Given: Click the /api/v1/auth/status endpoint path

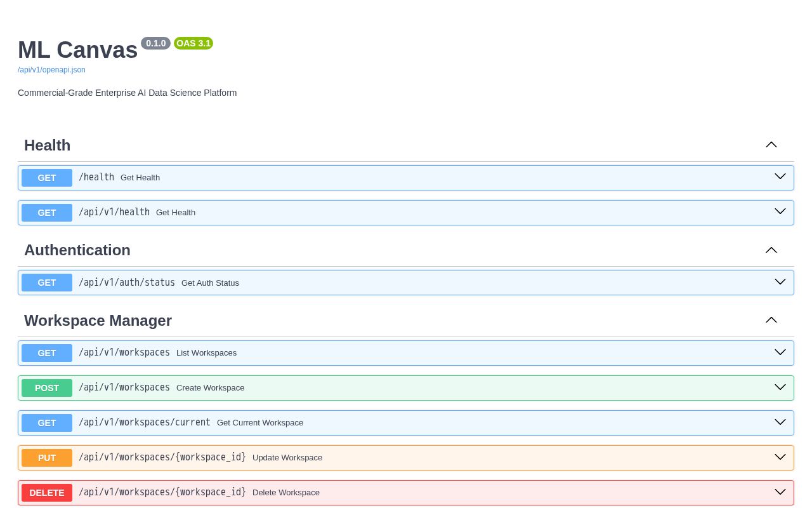Looking at the screenshot, I should 127,283.
